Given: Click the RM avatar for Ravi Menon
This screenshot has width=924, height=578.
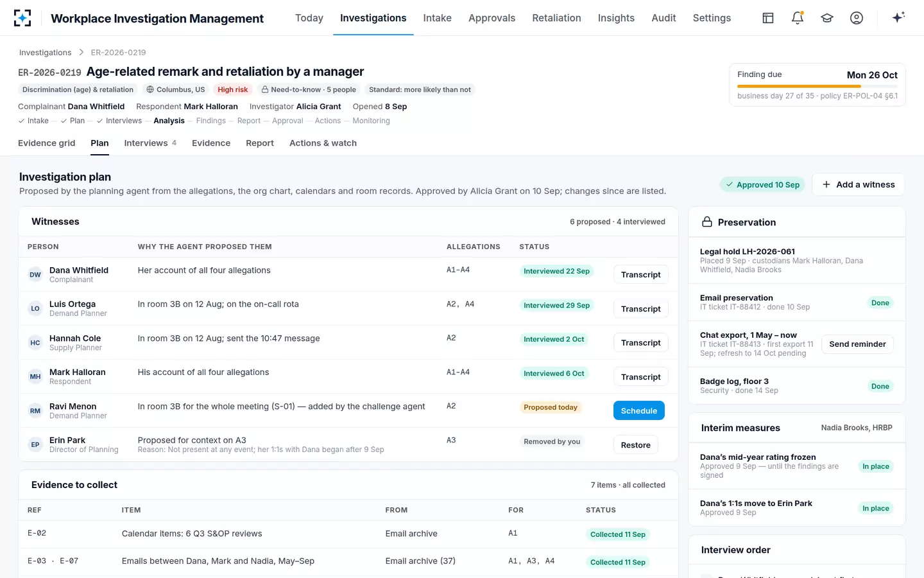Looking at the screenshot, I should (x=35, y=411).
